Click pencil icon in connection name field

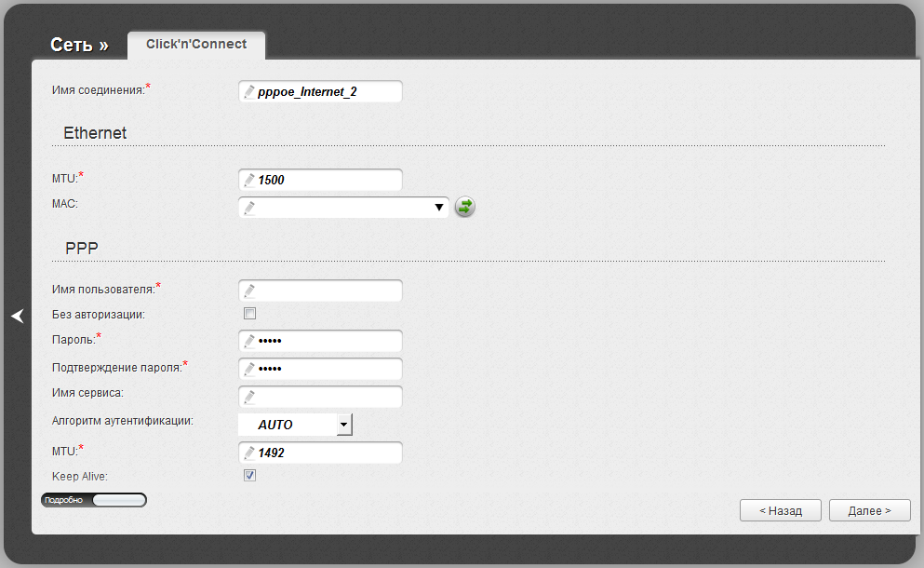click(248, 92)
